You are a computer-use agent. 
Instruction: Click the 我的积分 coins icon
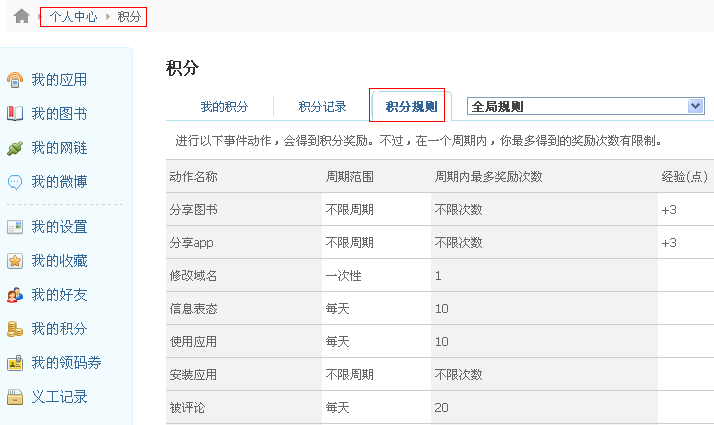click(x=15, y=329)
